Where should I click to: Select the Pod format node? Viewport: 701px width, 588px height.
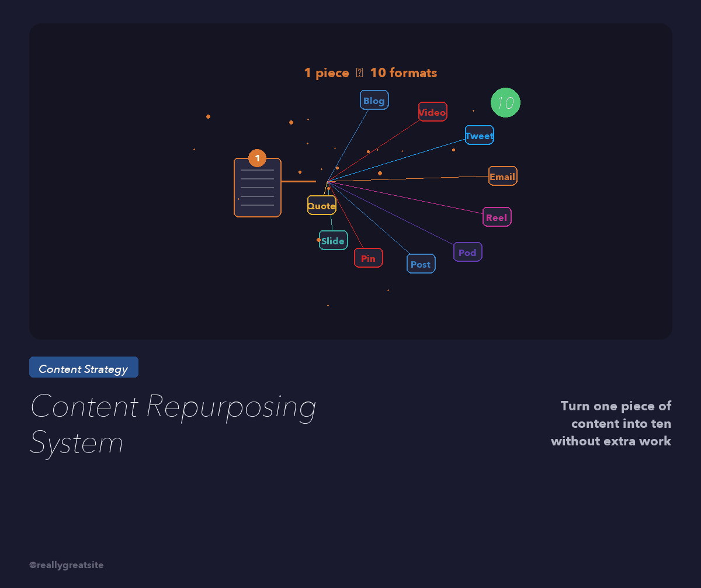point(467,252)
